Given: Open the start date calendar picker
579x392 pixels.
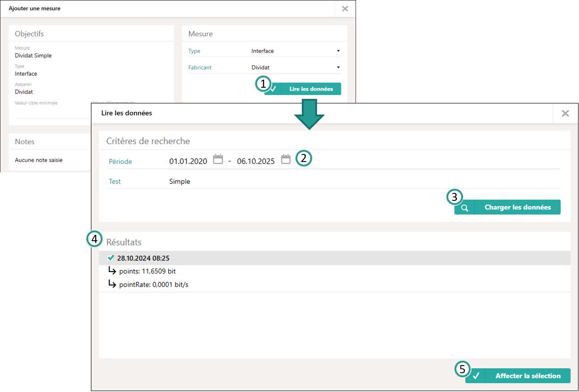Looking at the screenshot, I should tap(218, 159).
